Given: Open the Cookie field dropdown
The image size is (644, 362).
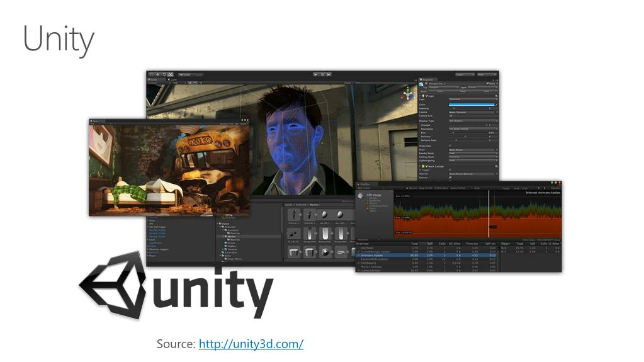Looking at the screenshot, I should coord(473,112).
